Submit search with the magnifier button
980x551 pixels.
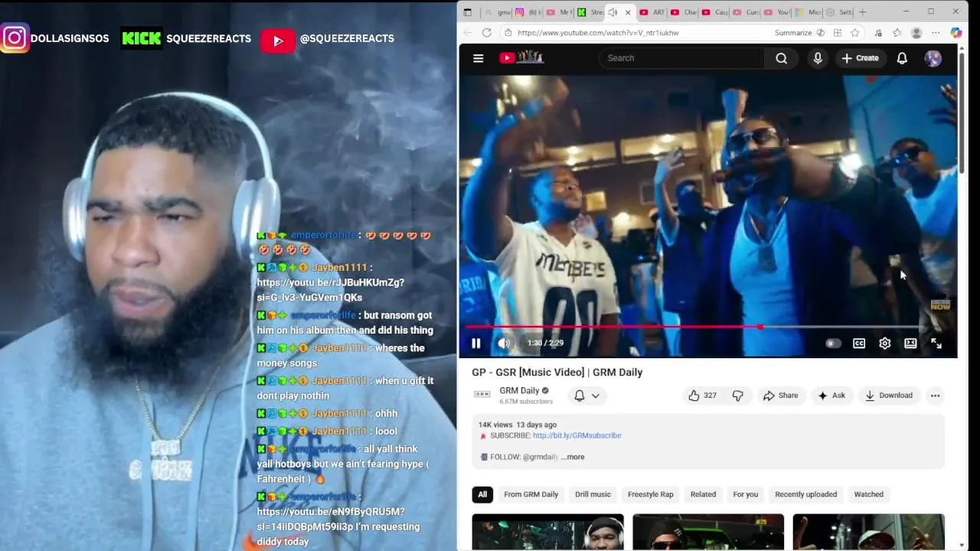[x=781, y=58]
